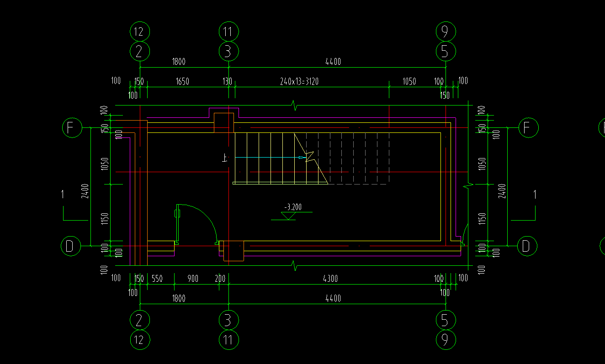Click the top 4400 dimension text
The height and width of the screenshot is (364, 605).
(333, 62)
